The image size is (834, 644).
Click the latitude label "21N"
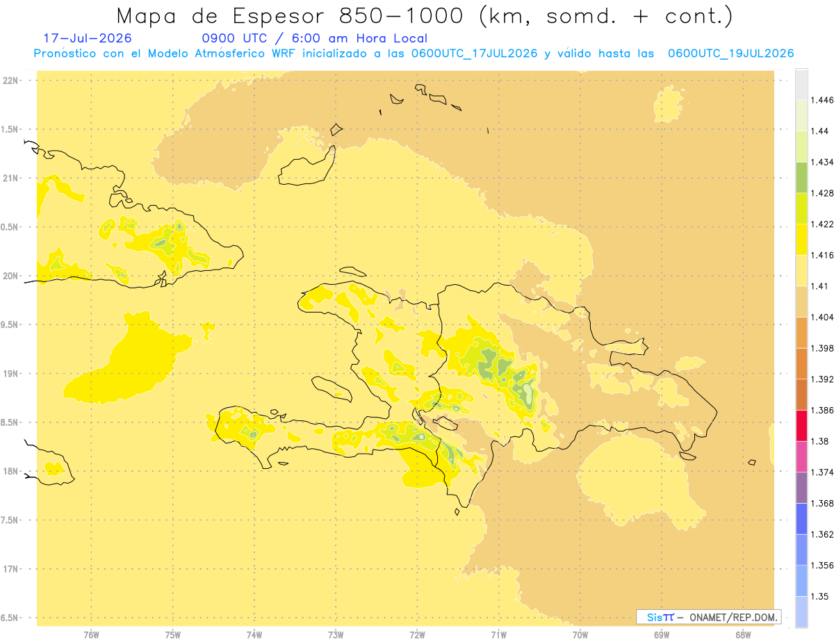pos(10,178)
